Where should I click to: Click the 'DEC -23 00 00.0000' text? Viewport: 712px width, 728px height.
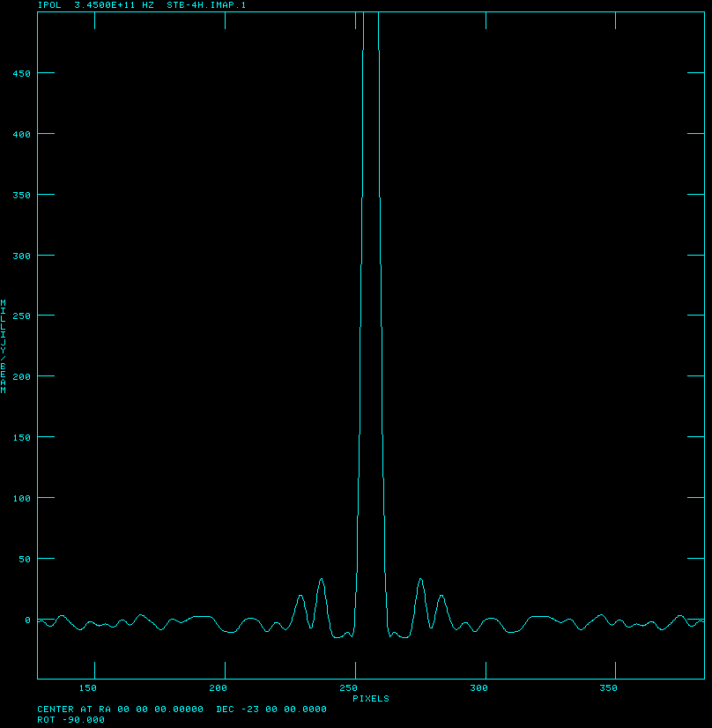coord(271,709)
